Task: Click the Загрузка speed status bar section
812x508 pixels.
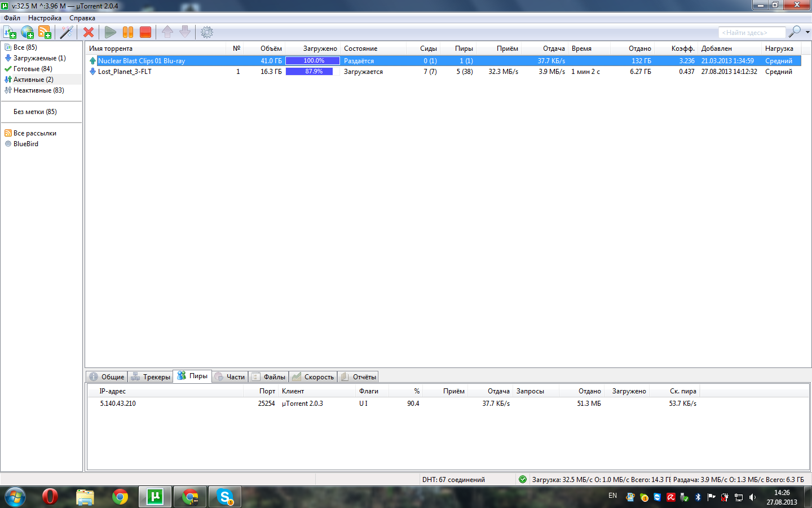Action: tap(601, 480)
